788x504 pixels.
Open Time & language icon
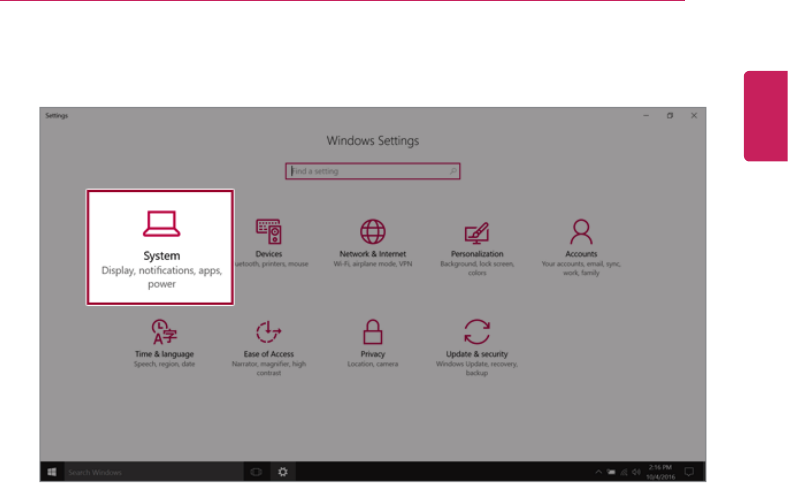coord(164,332)
